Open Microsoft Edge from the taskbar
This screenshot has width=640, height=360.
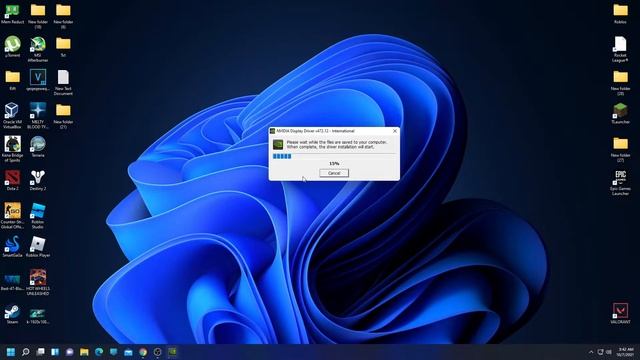click(99, 352)
